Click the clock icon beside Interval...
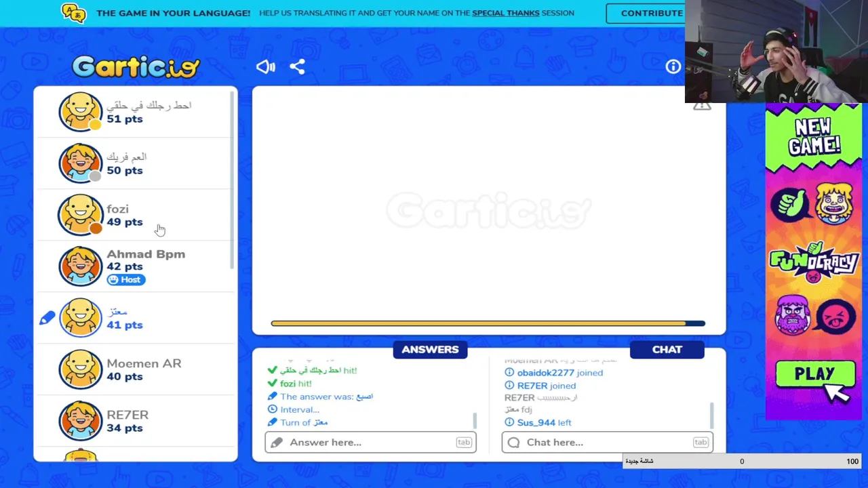This screenshot has width=868, height=488. [x=273, y=409]
